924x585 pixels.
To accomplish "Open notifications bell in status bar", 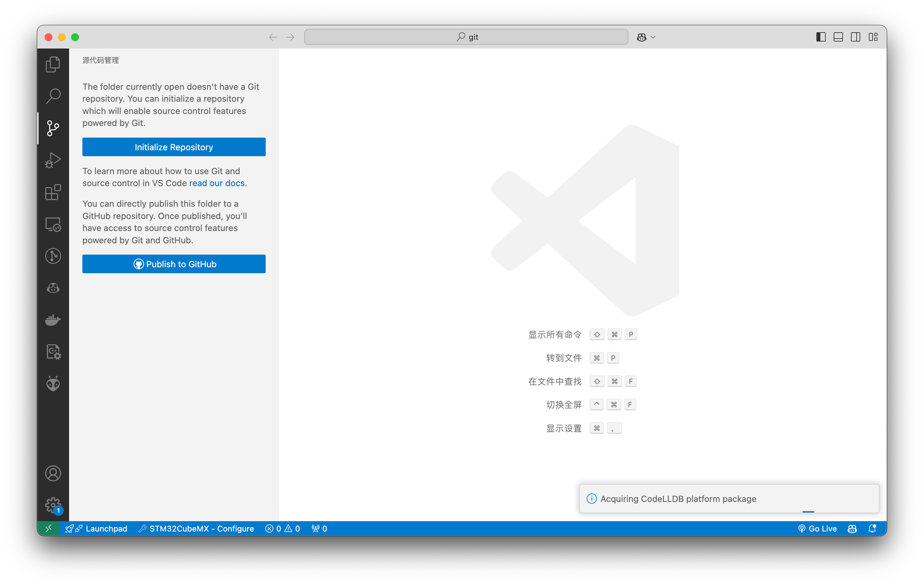I will coord(872,528).
